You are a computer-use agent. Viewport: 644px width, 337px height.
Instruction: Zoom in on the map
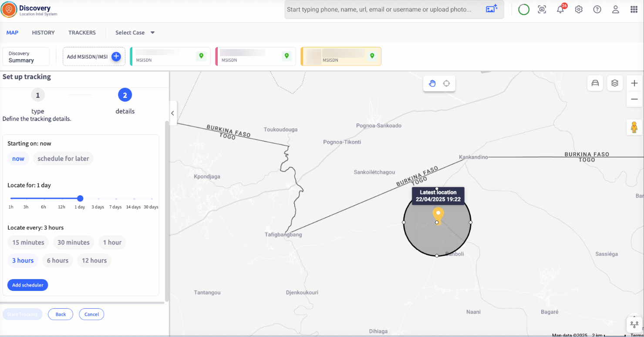click(x=634, y=83)
